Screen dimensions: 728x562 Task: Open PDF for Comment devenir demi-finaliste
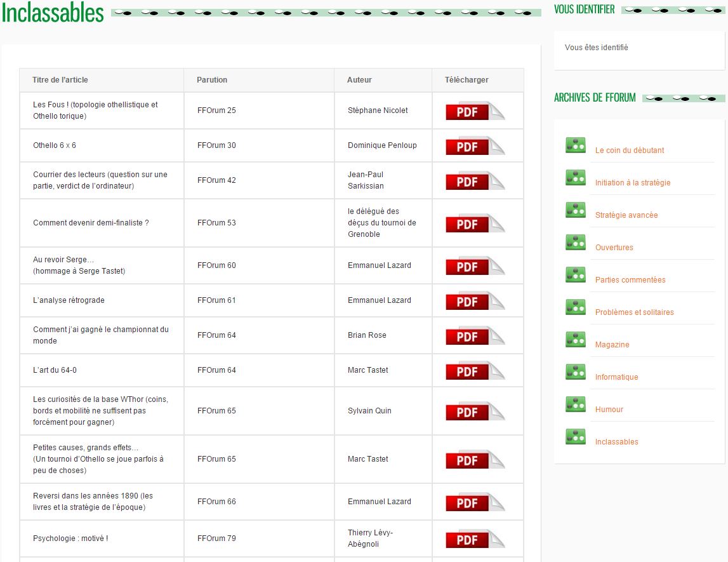(474, 224)
